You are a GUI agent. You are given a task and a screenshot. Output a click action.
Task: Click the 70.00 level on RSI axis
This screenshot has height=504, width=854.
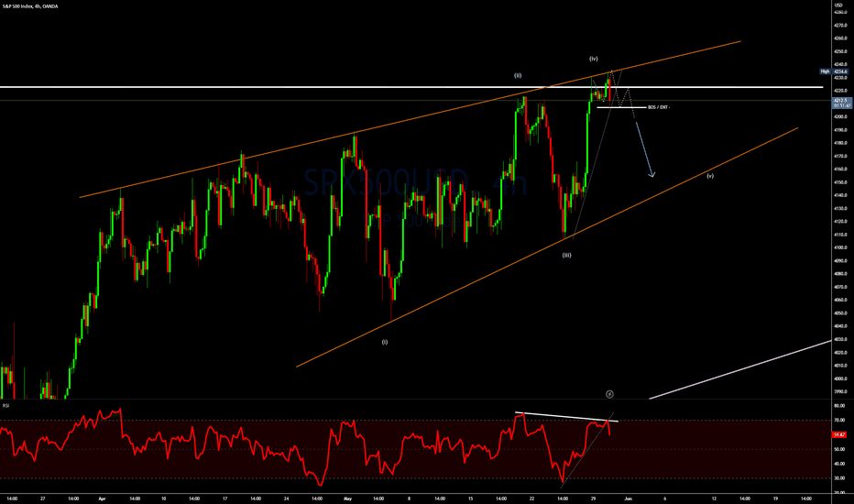(x=839, y=420)
